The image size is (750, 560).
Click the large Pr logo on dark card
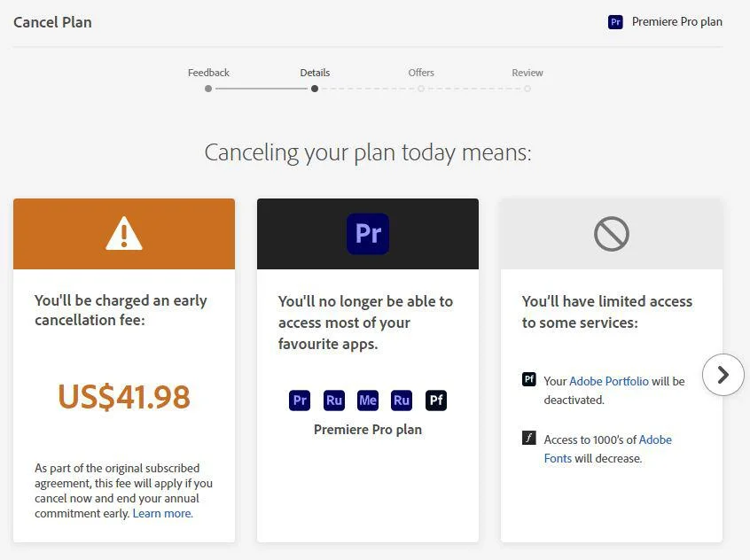point(368,233)
